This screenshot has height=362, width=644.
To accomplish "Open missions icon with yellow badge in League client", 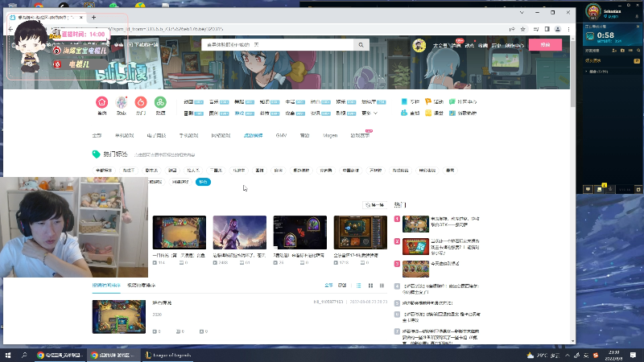I will pyautogui.click(x=599, y=189).
